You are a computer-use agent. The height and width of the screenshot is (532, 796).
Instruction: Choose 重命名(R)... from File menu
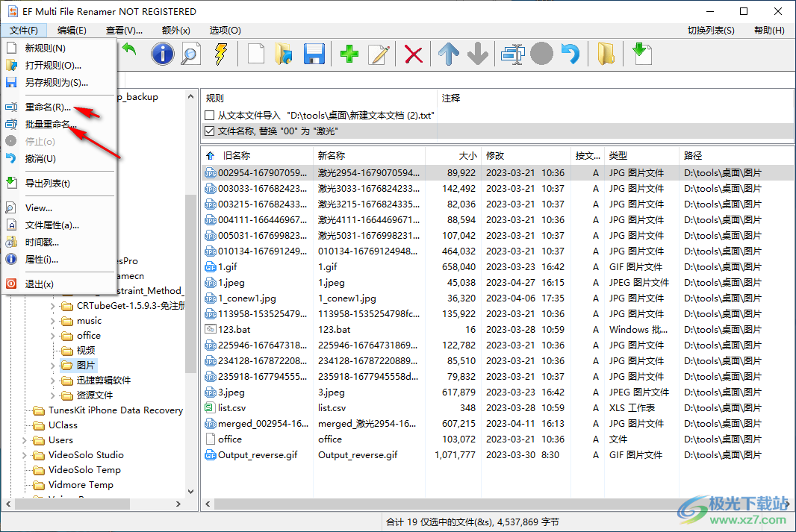(60, 107)
